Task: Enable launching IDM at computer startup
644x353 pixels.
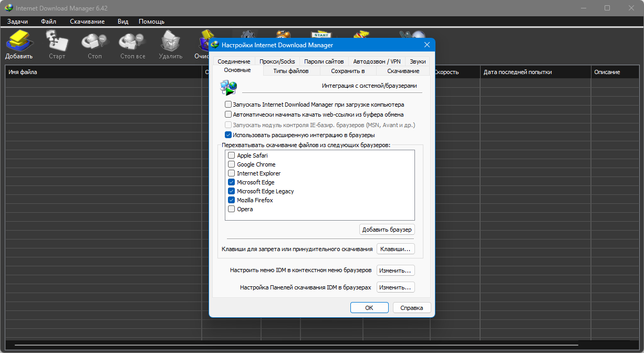Action: 228,105
